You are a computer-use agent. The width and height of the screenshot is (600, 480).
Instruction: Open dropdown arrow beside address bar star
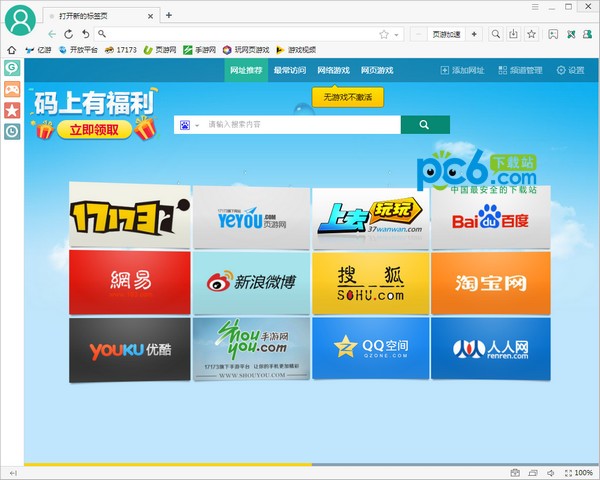coord(396,35)
